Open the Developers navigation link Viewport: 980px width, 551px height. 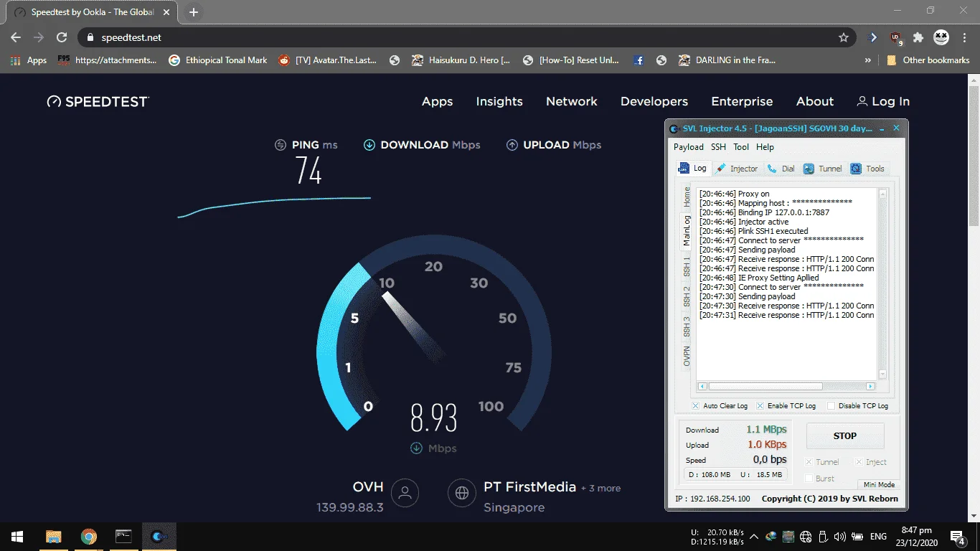pyautogui.click(x=654, y=101)
